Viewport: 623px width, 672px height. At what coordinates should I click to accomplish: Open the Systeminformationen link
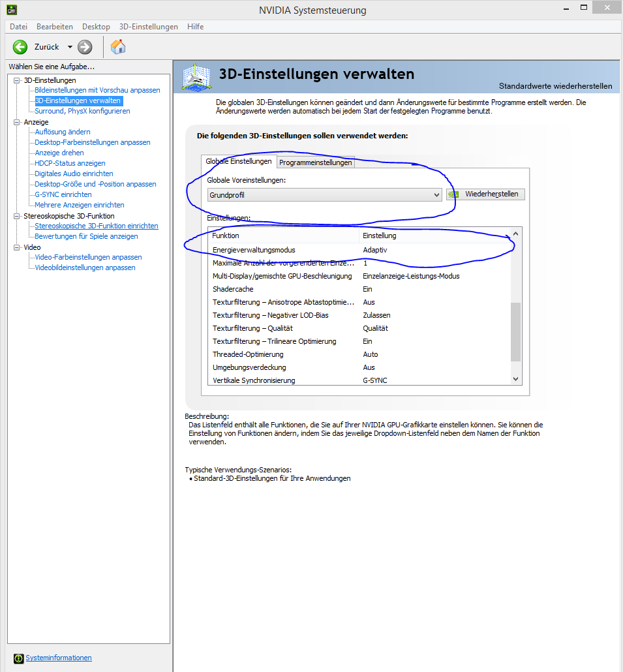(x=59, y=658)
